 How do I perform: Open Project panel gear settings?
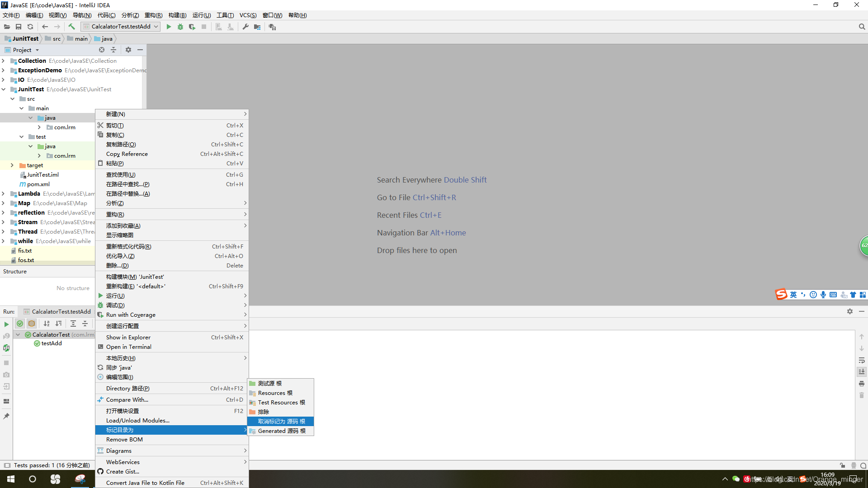[128, 50]
